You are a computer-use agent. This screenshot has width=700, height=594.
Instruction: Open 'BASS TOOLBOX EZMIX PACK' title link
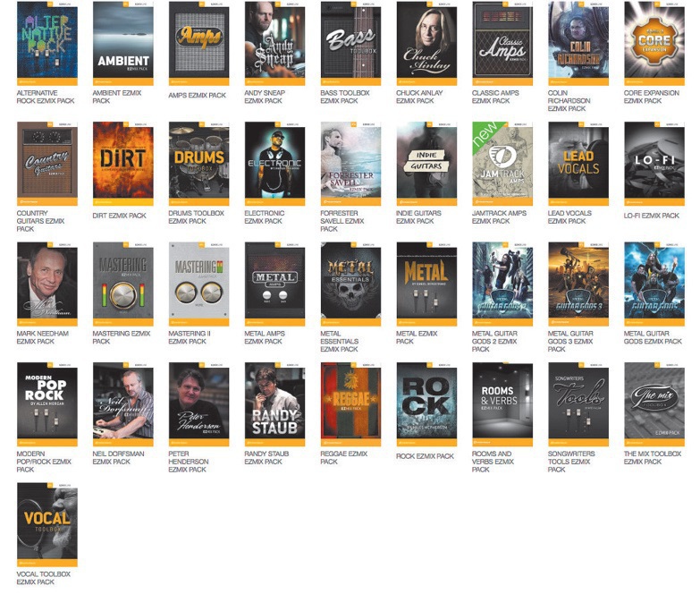pyautogui.click(x=345, y=97)
